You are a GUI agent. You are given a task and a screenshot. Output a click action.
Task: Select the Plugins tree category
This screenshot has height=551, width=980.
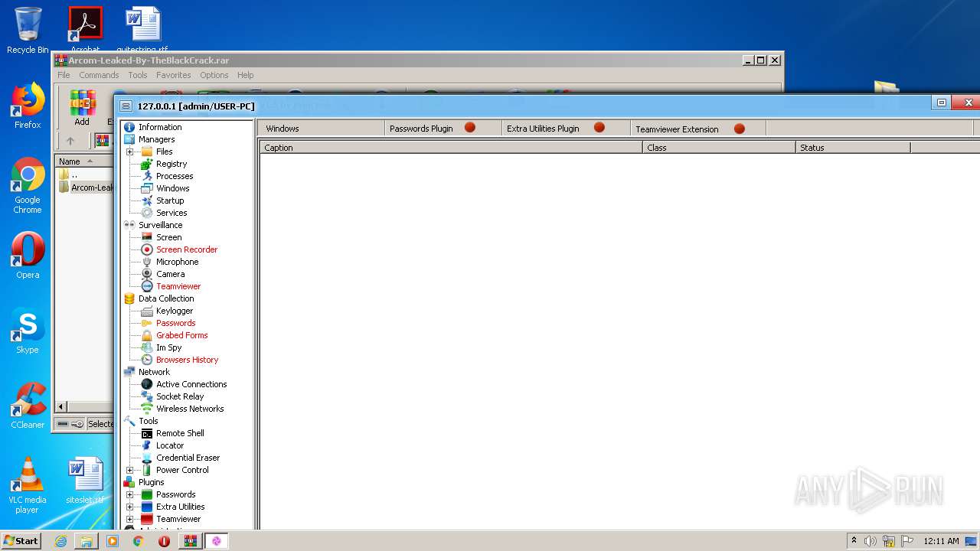tap(151, 482)
